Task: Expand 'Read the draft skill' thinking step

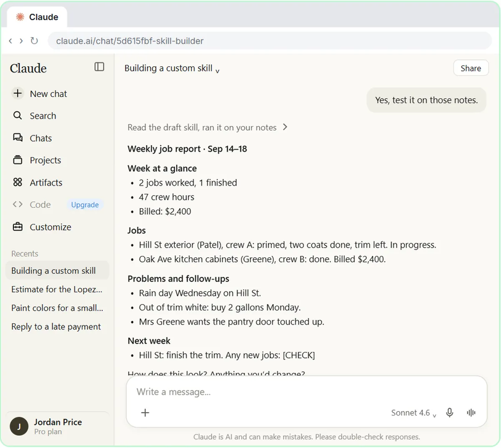Action: (x=207, y=128)
